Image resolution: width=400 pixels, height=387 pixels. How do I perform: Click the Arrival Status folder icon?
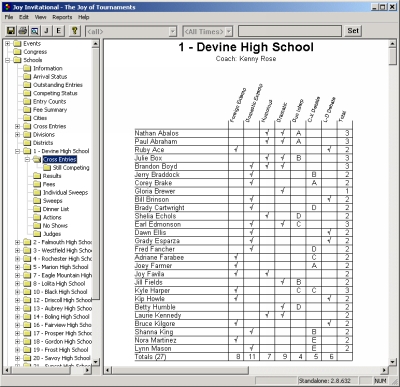point(27,77)
